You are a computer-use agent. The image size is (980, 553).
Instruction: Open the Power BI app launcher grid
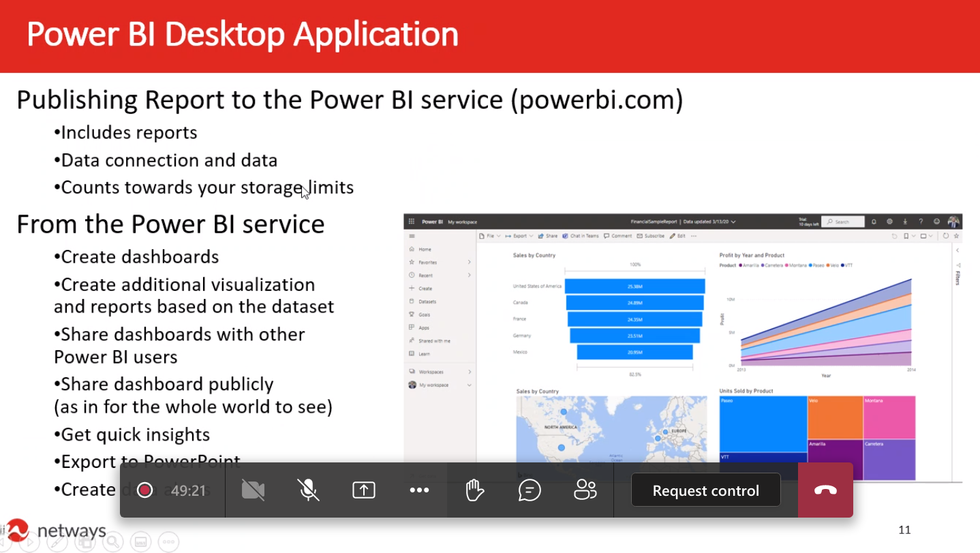click(x=411, y=222)
